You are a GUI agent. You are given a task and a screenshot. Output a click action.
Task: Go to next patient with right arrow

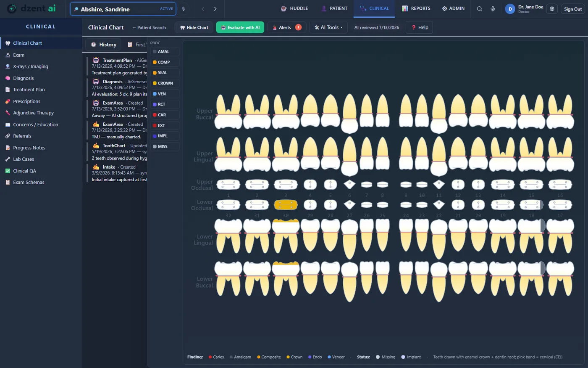coord(215,9)
